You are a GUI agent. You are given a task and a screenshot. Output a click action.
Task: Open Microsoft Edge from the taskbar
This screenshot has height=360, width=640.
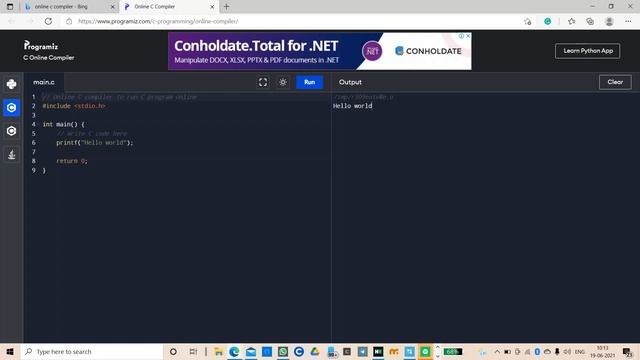coord(234,351)
